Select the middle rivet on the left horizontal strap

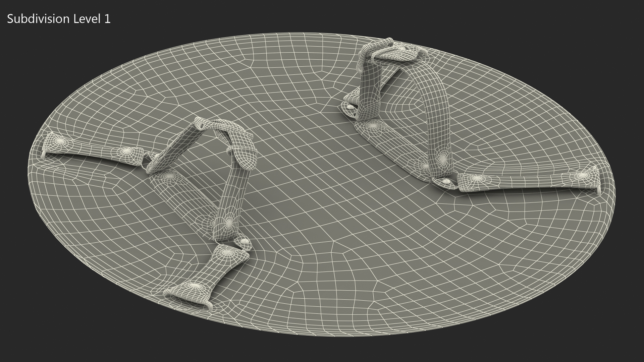[126, 152]
